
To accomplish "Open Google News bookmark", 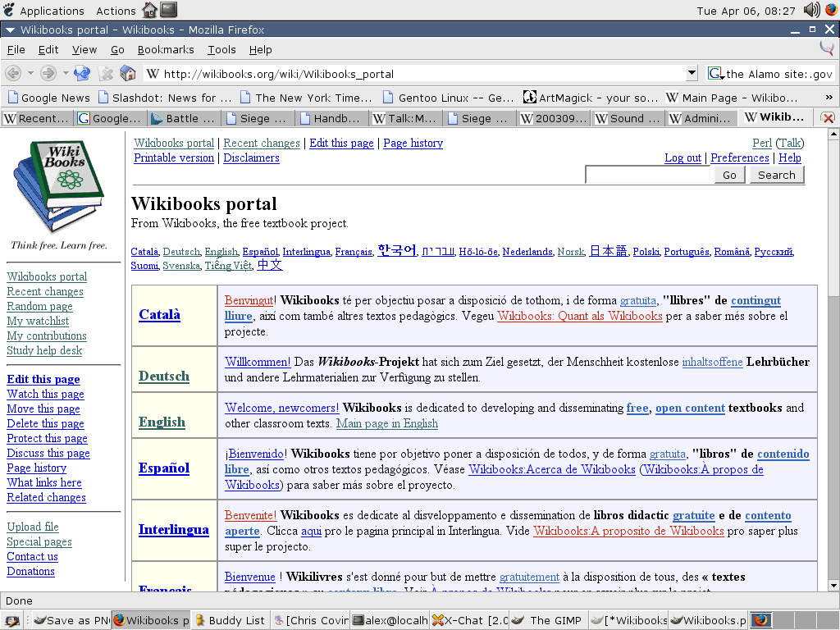I will [49, 98].
